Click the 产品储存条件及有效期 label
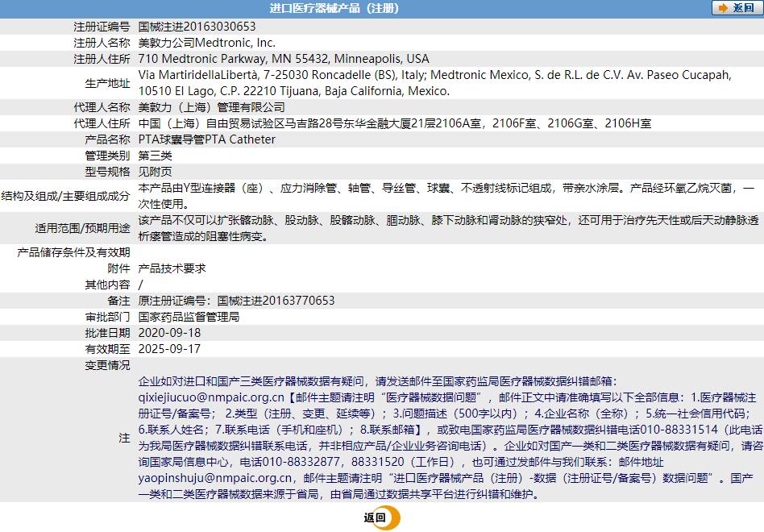Screen dimensions: 764x532 pos(73,251)
